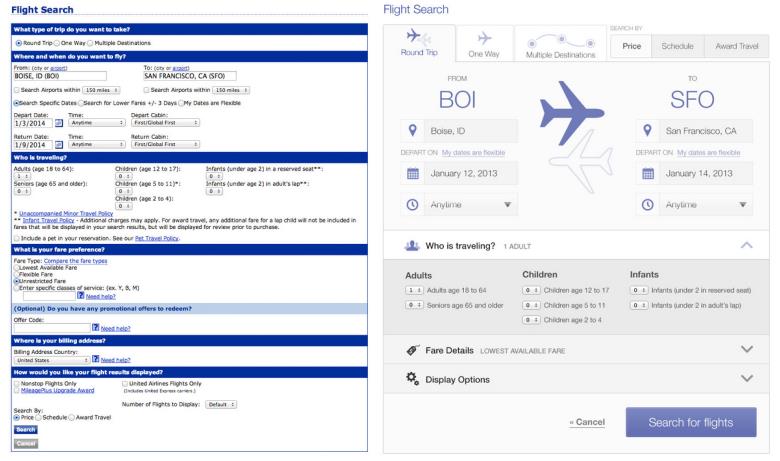Screen dimensions: 780x461
Task: Click the location pin beside San Francisco, CA
Action: click(649, 131)
